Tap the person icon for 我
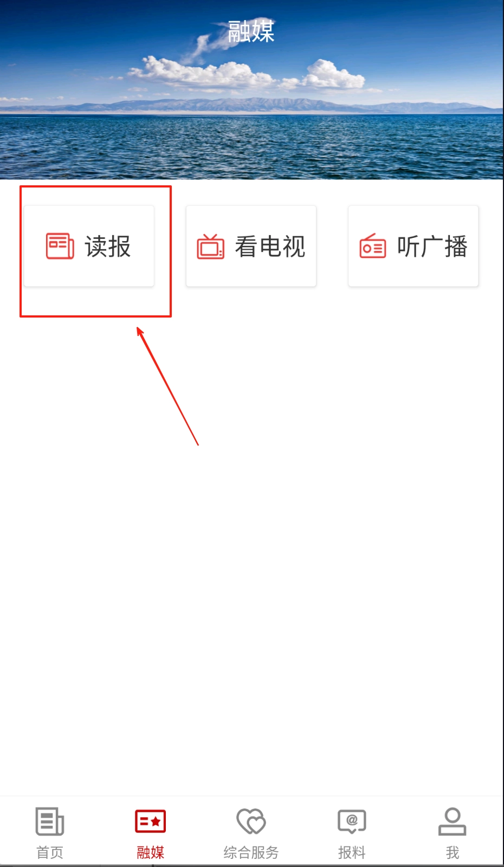This screenshot has width=504, height=867. click(453, 821)
